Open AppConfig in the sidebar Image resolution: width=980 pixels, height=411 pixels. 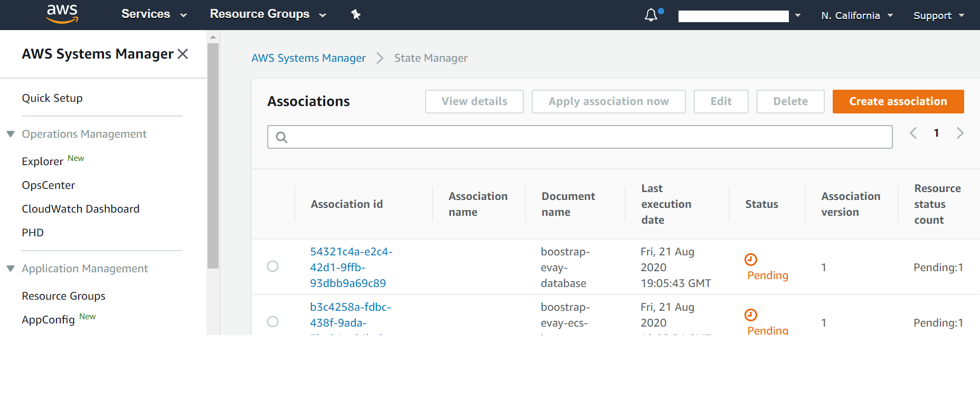[48, 320]
